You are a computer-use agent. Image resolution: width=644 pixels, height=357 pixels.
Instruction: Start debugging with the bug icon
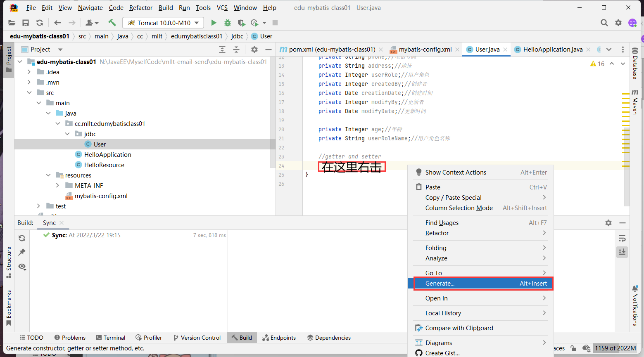tap(228, 23)
